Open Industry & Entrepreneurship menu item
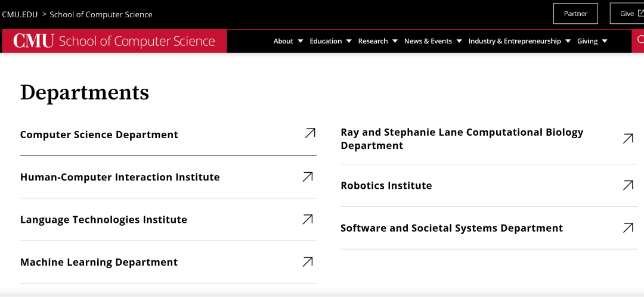644x299 pixels. click(515, 41)
